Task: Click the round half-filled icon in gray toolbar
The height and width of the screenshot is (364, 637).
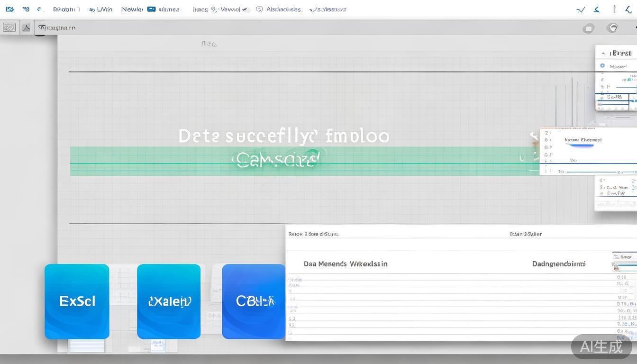Action: (612, 28)
